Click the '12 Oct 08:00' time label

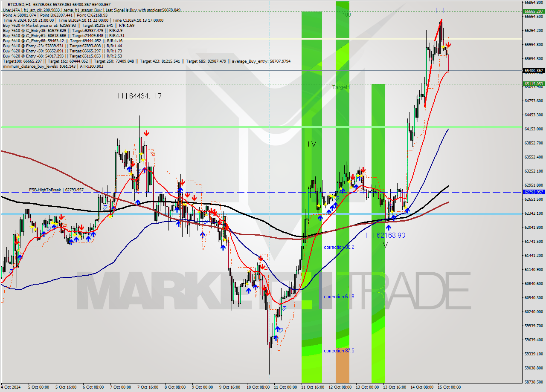(x=340, y=387)
